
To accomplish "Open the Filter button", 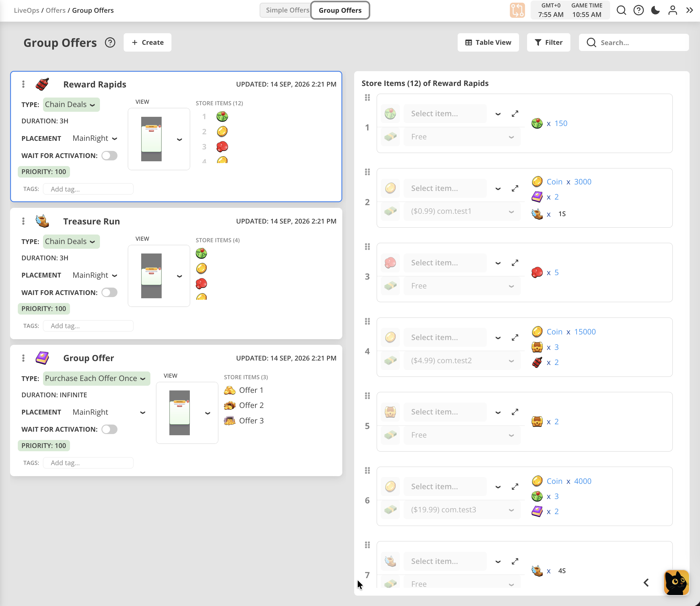I will (548, 43).
